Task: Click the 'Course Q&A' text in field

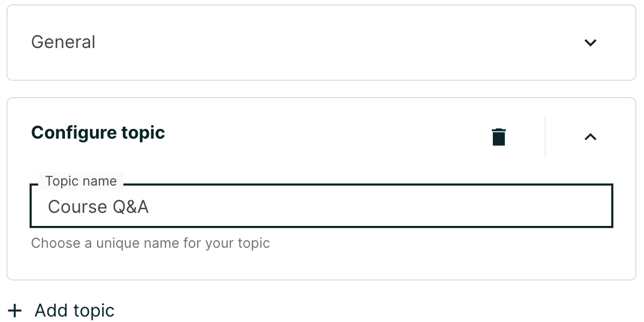Action: pos(98,207)
